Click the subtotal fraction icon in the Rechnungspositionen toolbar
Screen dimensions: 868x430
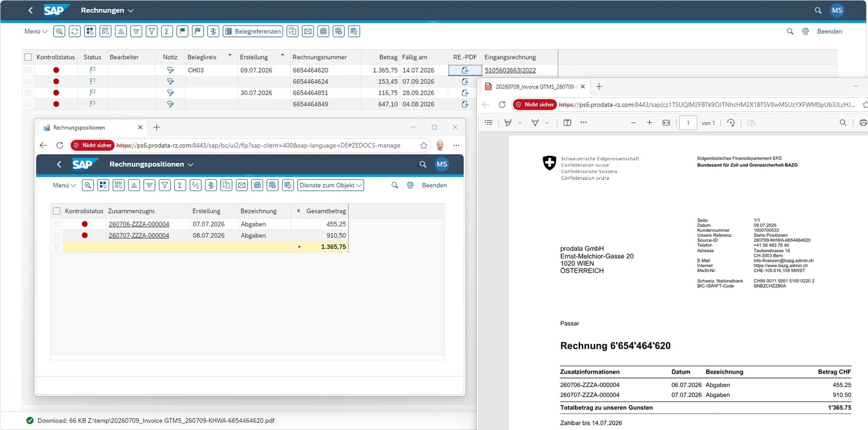tap(196, 185)
